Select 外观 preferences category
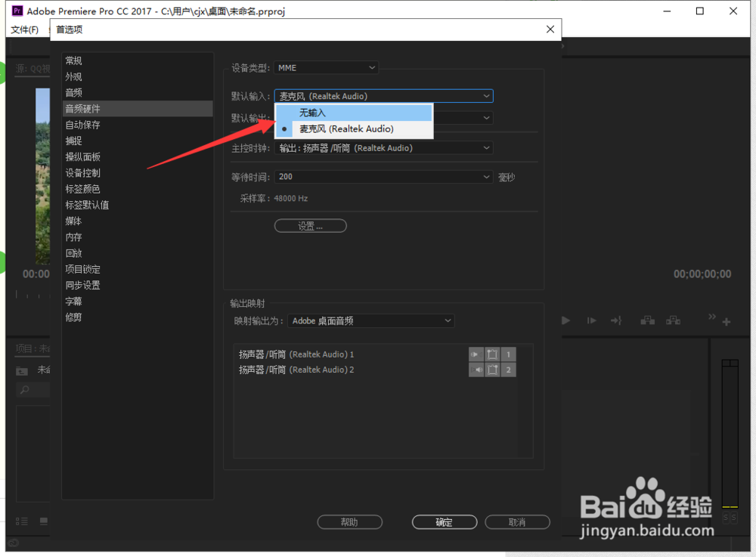The image size is (756, 557). (138, 76)
